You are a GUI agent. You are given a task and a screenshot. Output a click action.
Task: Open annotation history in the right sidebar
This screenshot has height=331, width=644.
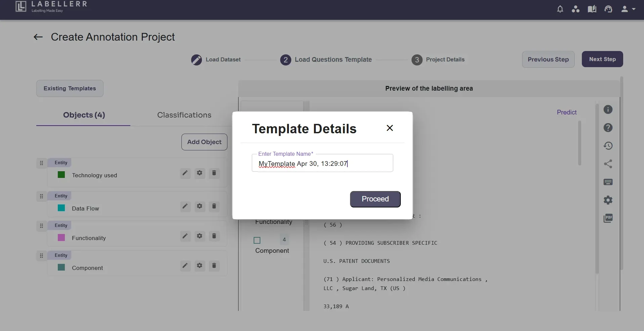608,146
